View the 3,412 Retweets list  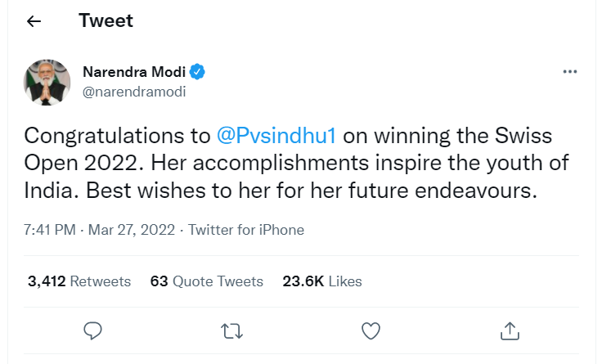[79, 281]
